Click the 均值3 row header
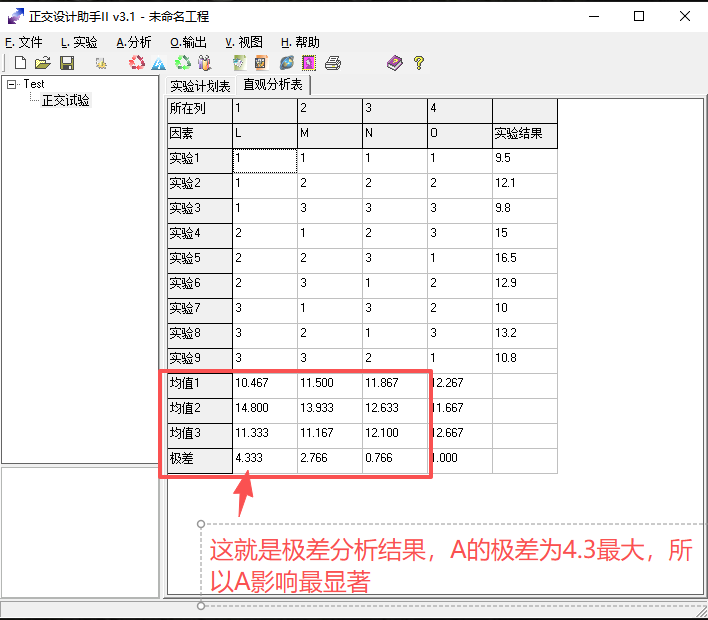Image resolution: width=708 pixels, height=620 pixels. pyautogui.click(x=200, y=435)
